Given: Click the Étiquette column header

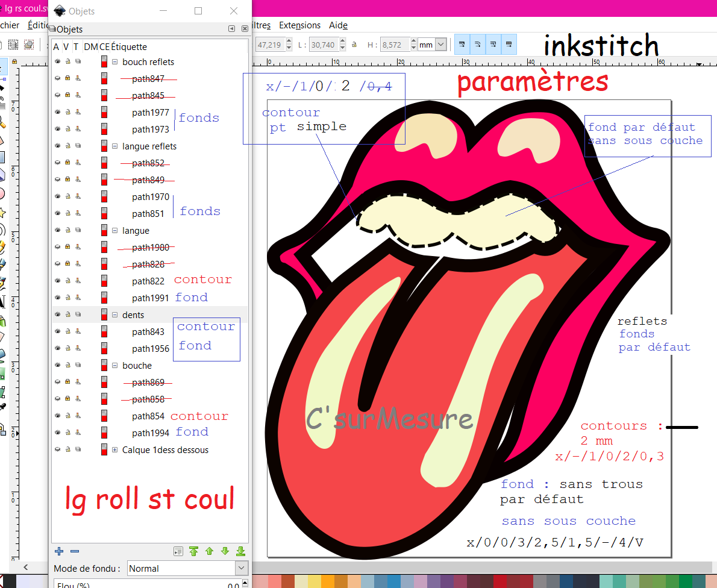Looking at the screenshot, I should coord(129,46).
